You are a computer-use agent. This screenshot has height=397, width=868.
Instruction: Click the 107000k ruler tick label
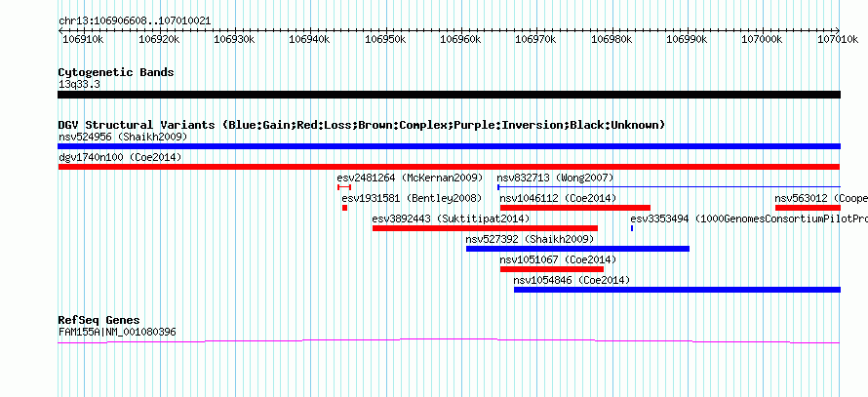pos(763,39)
